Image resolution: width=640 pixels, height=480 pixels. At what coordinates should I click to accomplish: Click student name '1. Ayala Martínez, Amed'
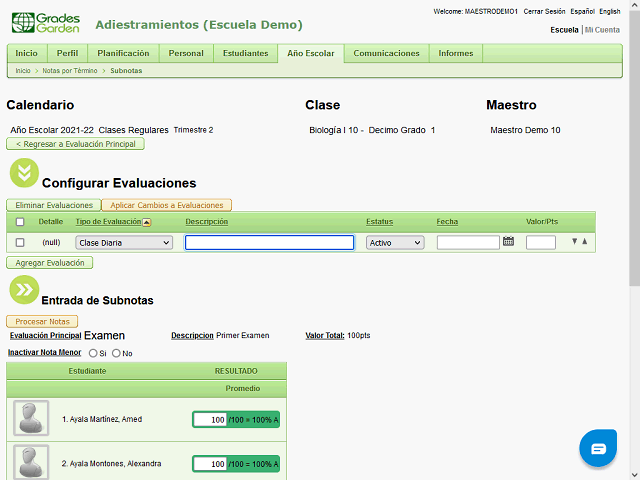pyautogui.click(x=102, y=419)
